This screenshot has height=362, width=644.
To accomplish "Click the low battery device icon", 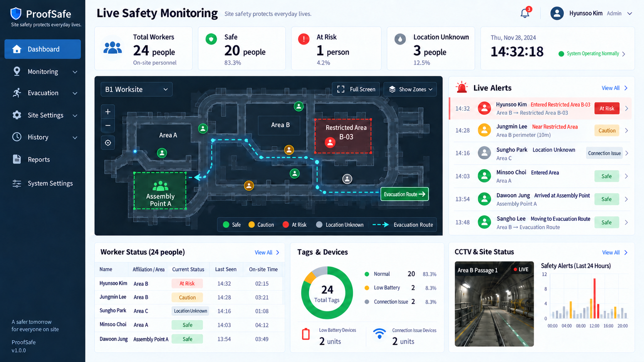I will click(x=306, y=334).
